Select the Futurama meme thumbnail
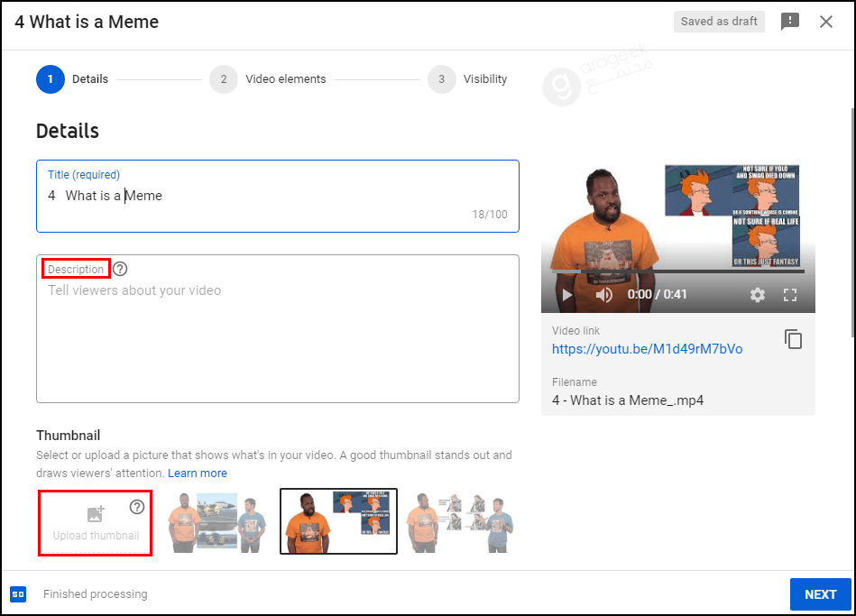 (338, 521)
